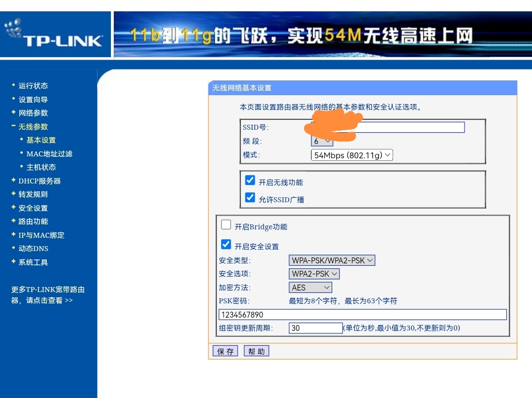Image resolution: width=532 pixels, height=398 pixels.
Task: Open the 频段 channel dropdown
Action: (322, 141)
